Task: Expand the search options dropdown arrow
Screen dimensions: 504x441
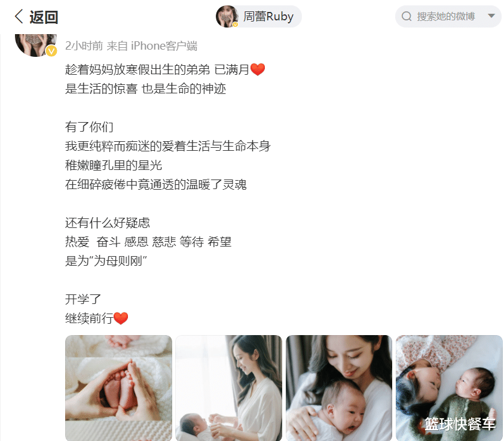Action: pyautogui.click(x=491, y=16)
